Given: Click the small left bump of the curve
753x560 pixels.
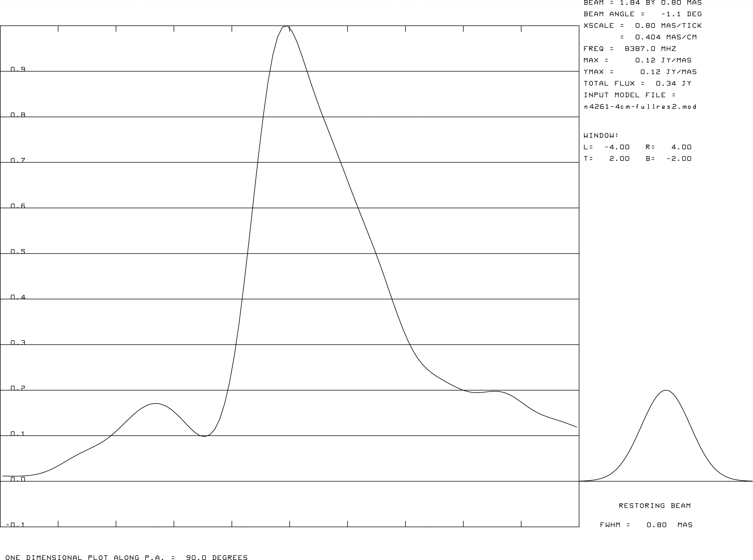Looking at the screenshot, I should [156, 404].
